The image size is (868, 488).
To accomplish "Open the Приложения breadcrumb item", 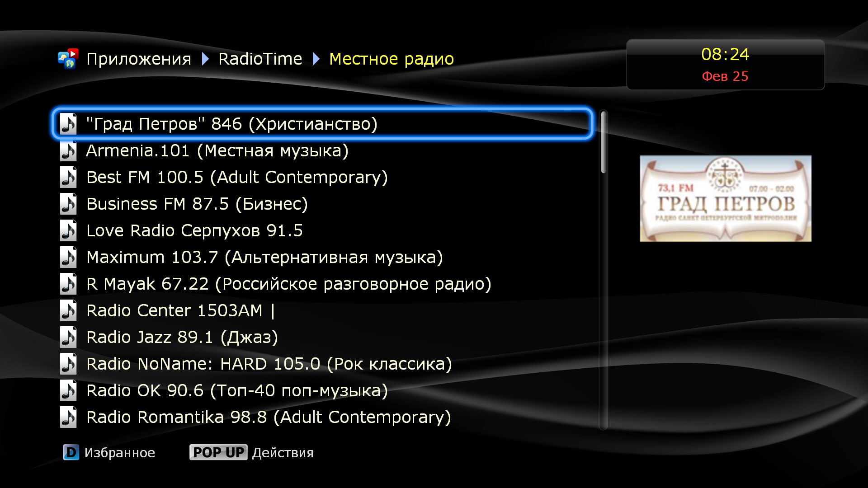I will pos(139,59).
